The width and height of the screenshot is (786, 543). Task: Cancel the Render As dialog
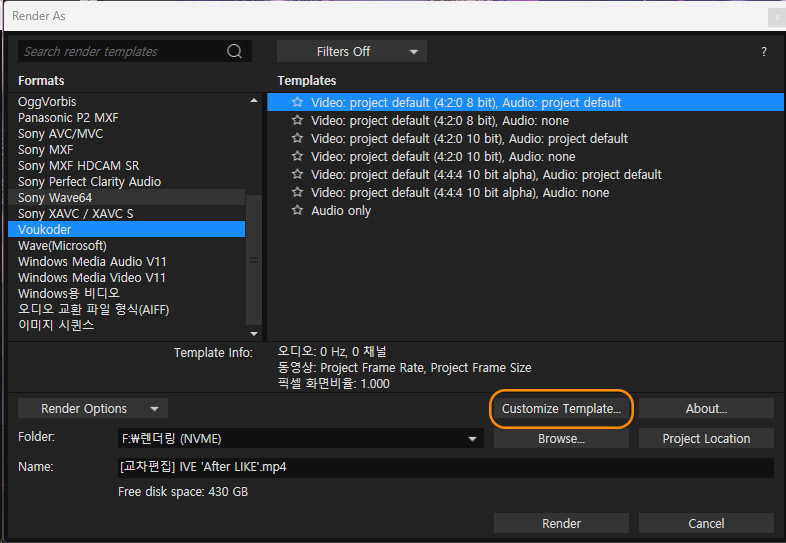pos(706,523)
